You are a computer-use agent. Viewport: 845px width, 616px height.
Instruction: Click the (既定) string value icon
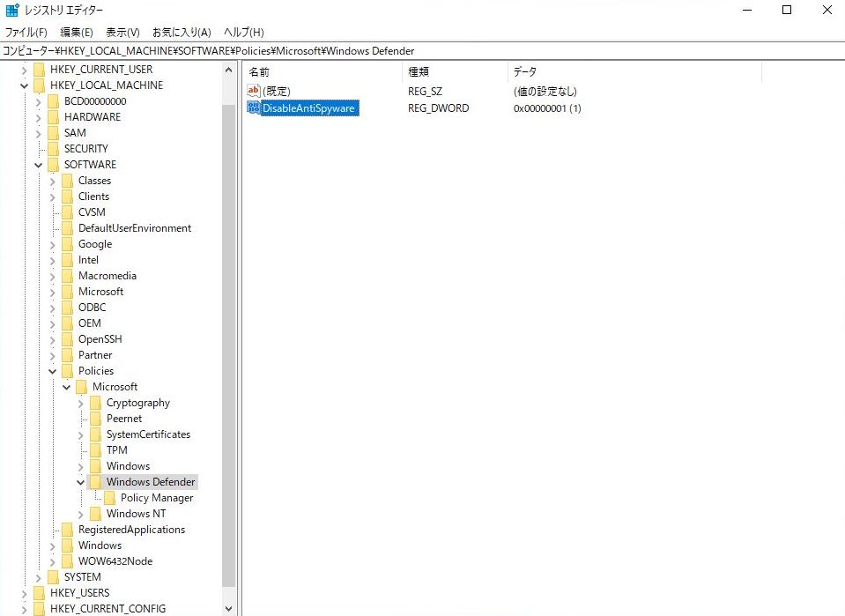click(x=253, y=91)
